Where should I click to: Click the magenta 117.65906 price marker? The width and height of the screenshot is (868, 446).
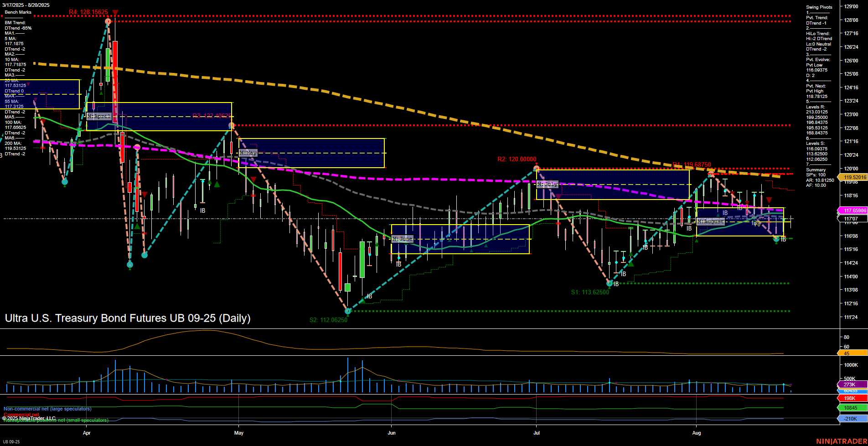855,210
